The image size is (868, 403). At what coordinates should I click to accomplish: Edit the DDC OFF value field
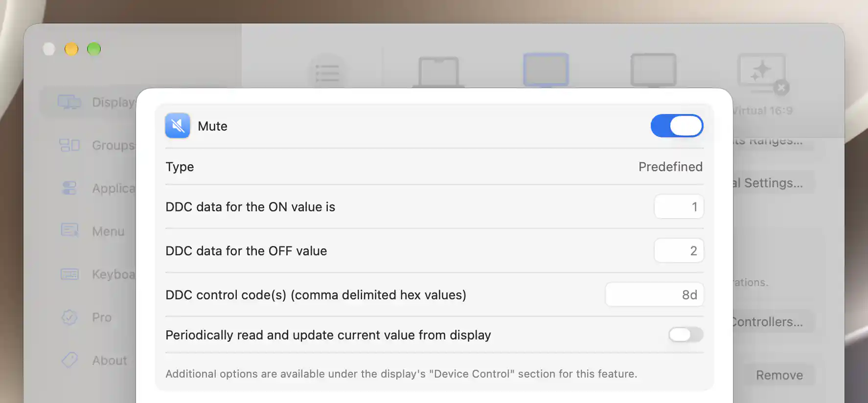[x=679, y=251]
